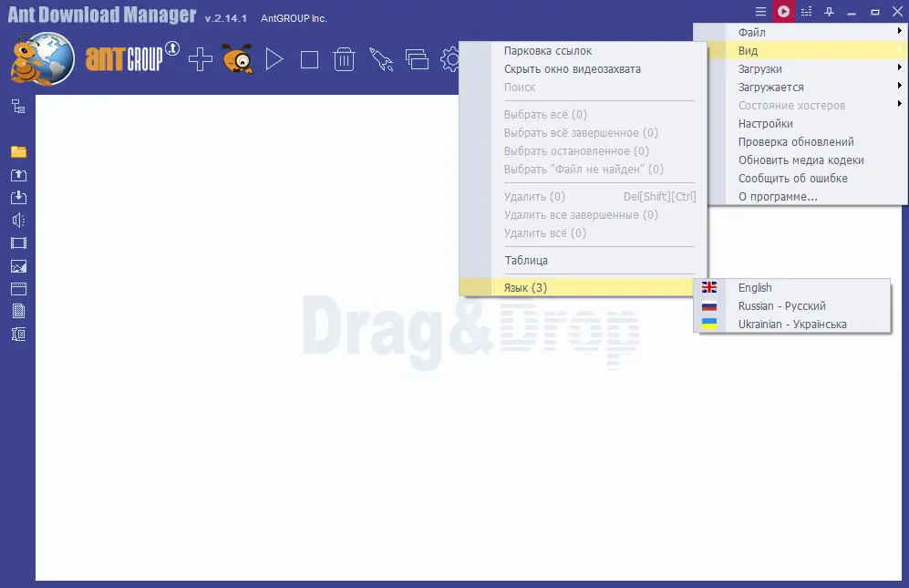
Task: Click the rocket acceleration icon
Action: pyautogui.click(x=381, y=58)
